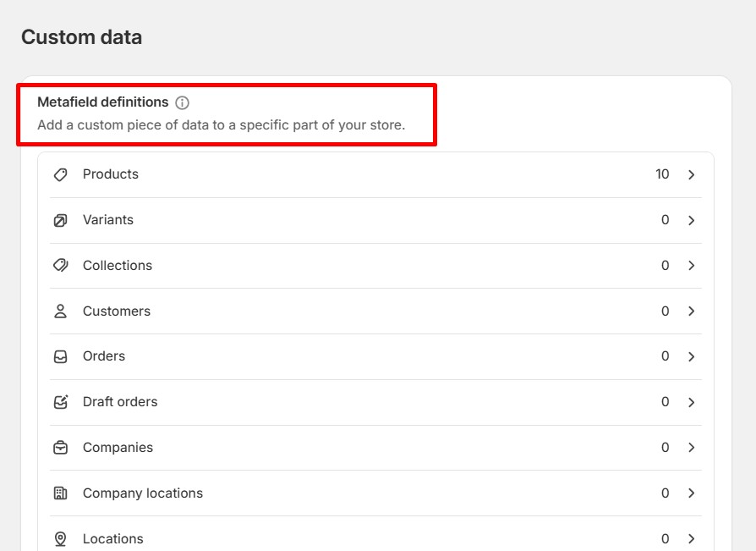Open Customers metafield definitions
756x551 pixels.
[375, 311]
